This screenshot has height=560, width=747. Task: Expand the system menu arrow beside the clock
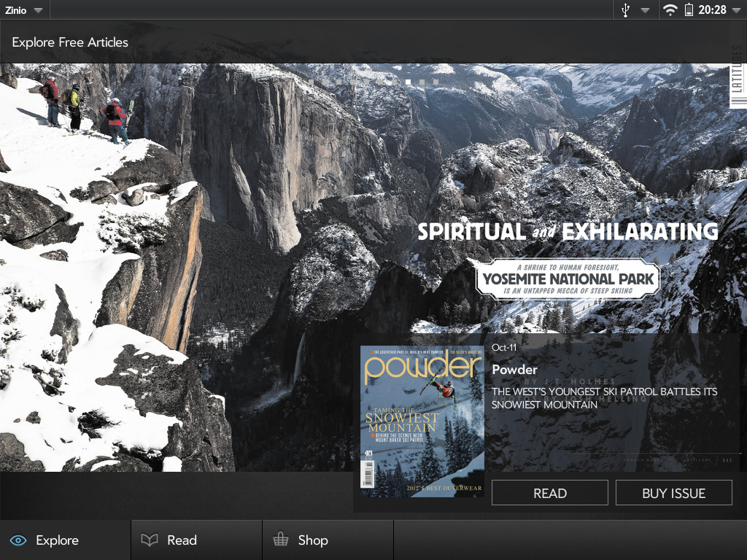[x=737, y=10]
